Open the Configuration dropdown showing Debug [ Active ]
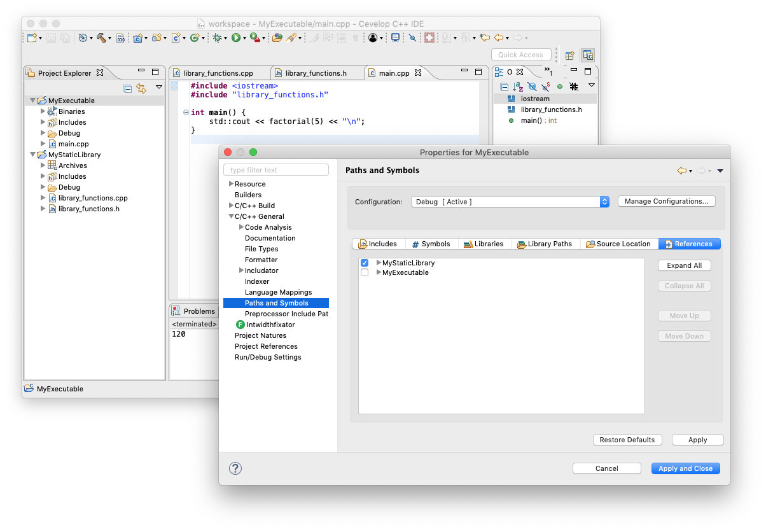The width and height of the screenshot is (766, 532). (x=510, y=202)
